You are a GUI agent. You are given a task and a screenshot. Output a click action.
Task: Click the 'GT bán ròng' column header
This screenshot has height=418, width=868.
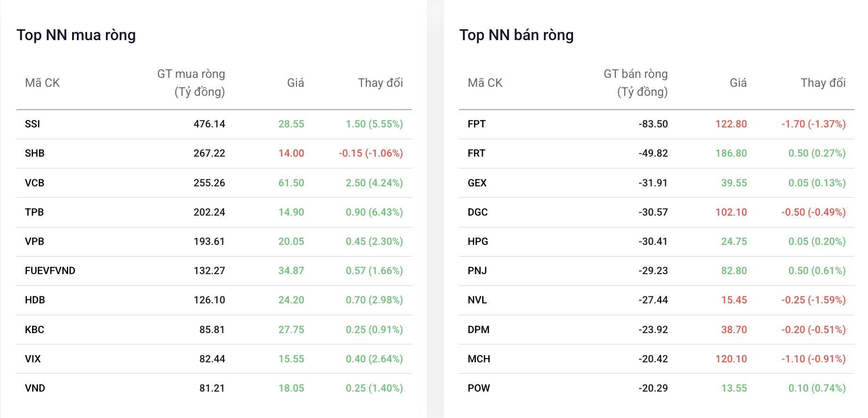click(636, 83)
